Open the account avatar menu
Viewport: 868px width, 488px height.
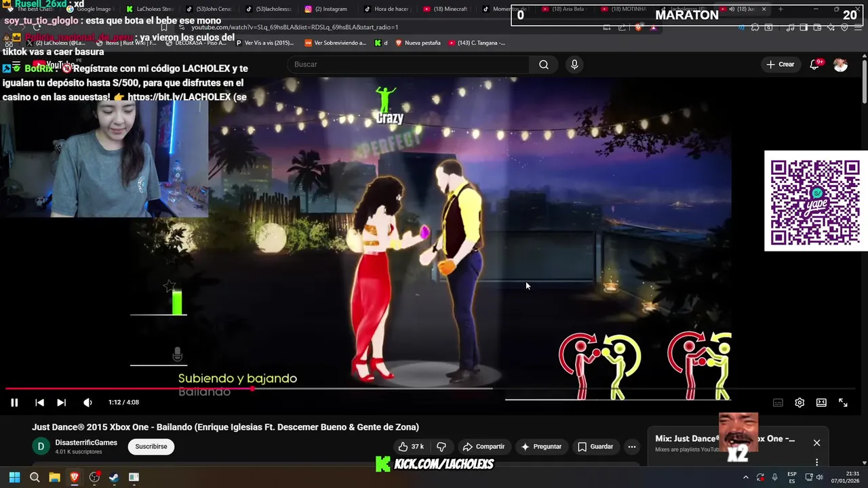pyautogui.click(x=841, y=64)
